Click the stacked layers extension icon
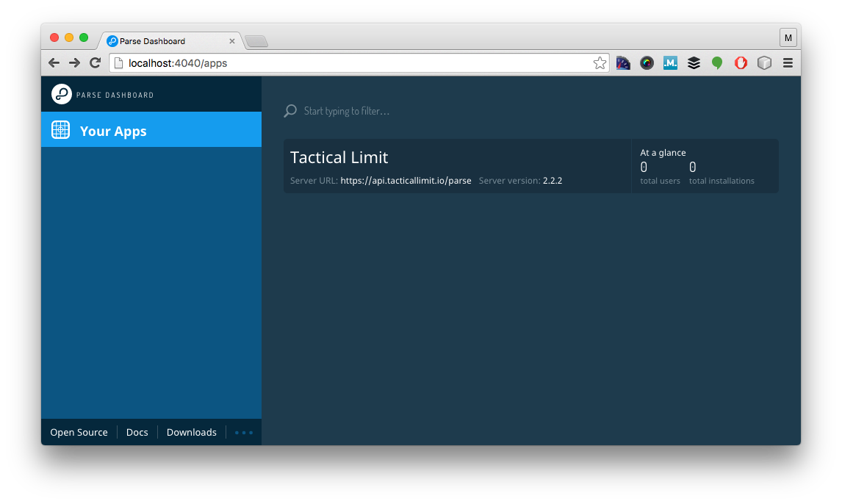 694,62
